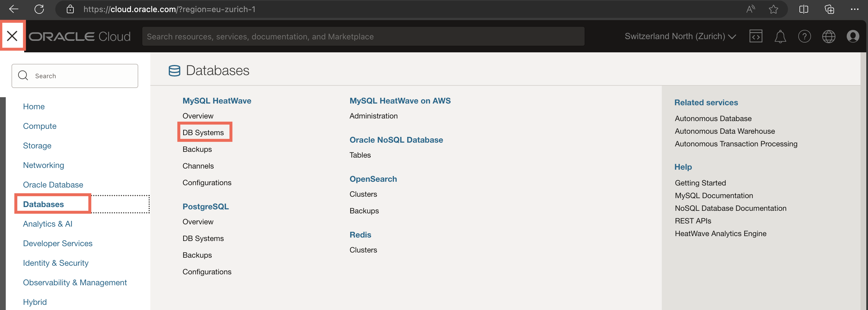The height and width of the screenshot is (310, 868).
Task: Select Hybrid in navigation menu
Action: point(35,302)
